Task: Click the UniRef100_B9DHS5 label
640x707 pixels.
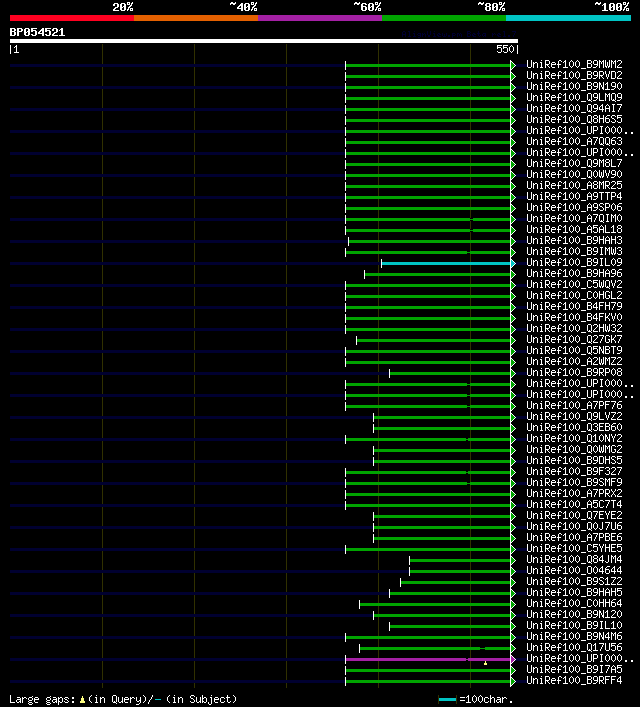Action: tap(574, 460)
